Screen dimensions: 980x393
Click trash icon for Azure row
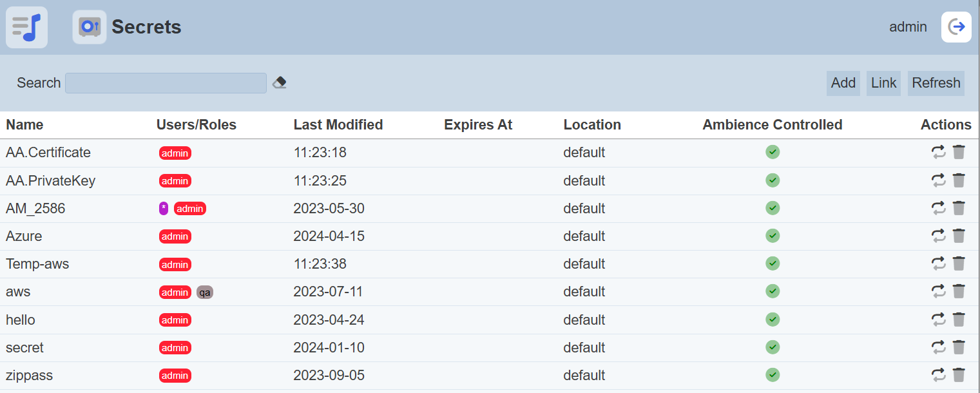pos(959,236)
